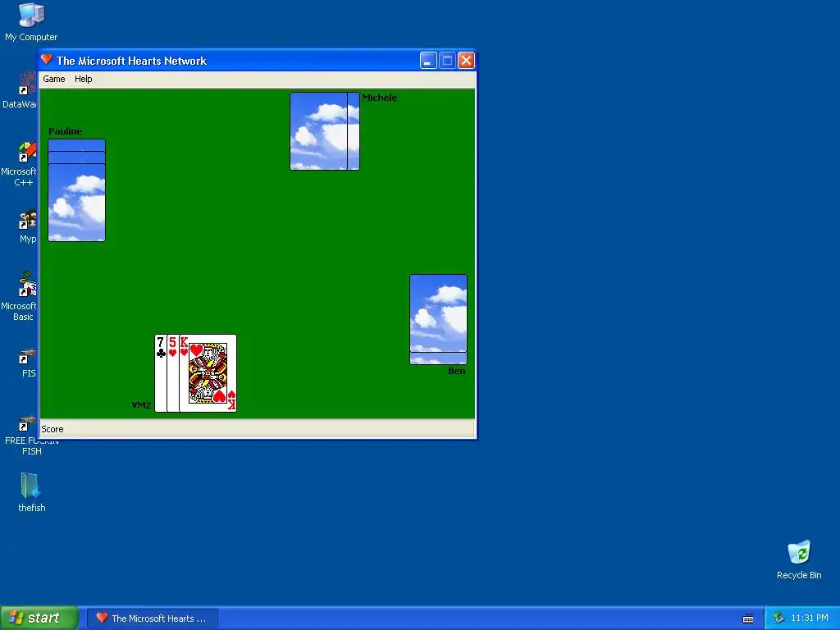Click the Michele player name
Viewport: 840px width, 630px height.
pos(379,98)
